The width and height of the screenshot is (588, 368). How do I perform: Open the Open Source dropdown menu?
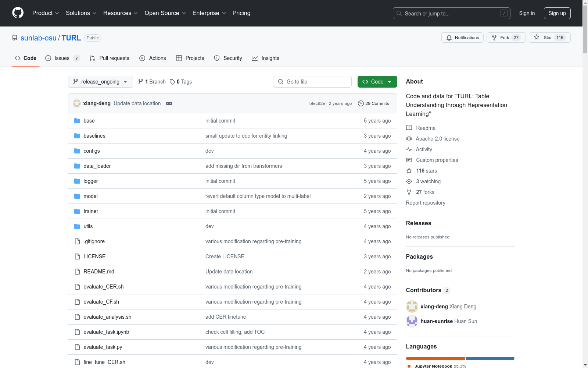point(165,13)
